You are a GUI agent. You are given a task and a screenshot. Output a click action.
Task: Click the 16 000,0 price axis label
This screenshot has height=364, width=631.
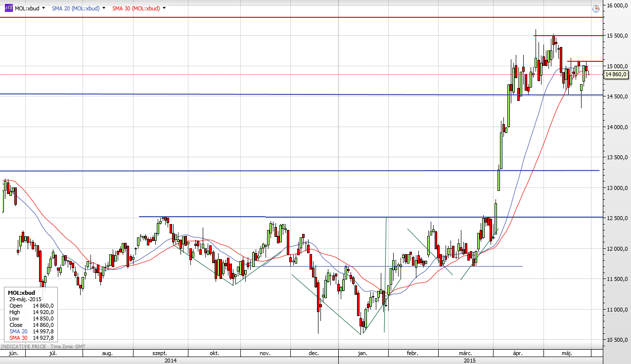(618, 5)
